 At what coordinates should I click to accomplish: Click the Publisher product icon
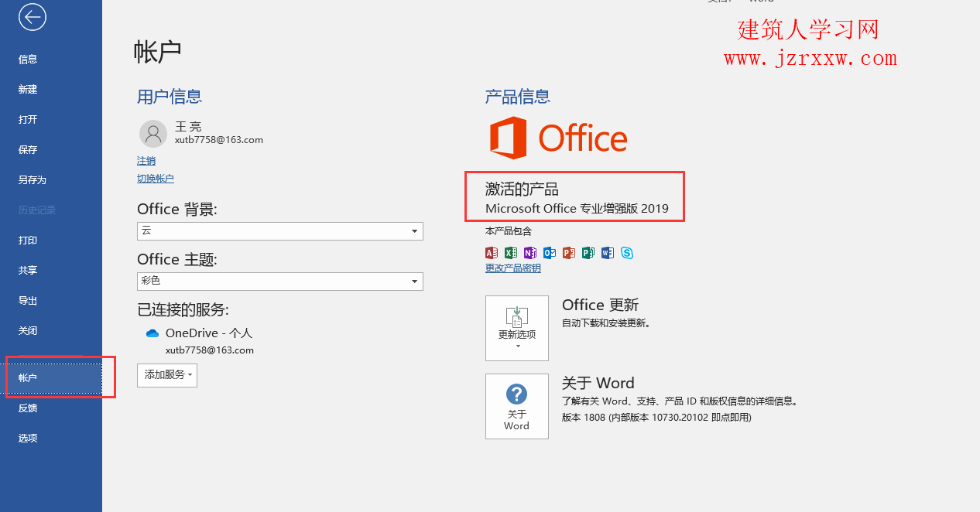588,253
